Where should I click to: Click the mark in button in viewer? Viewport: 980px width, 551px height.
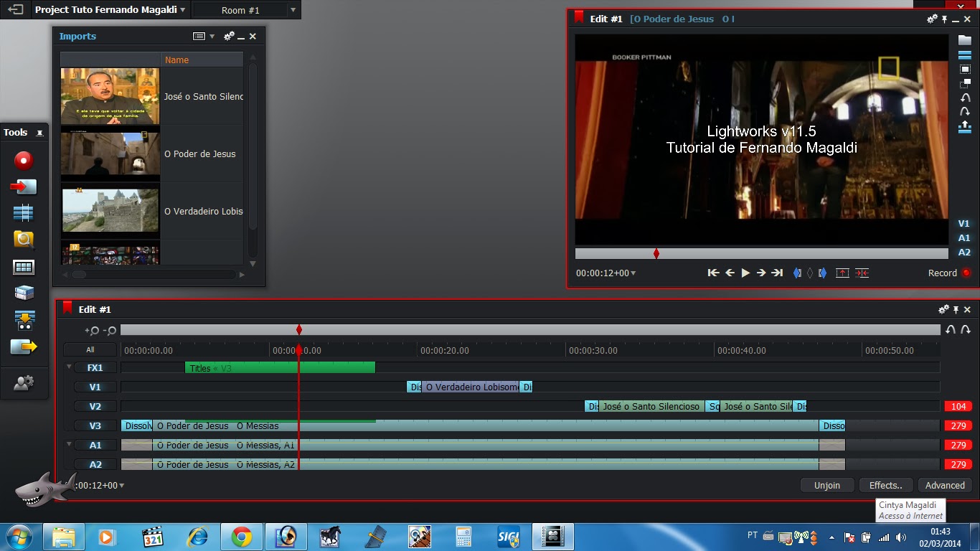797,273
